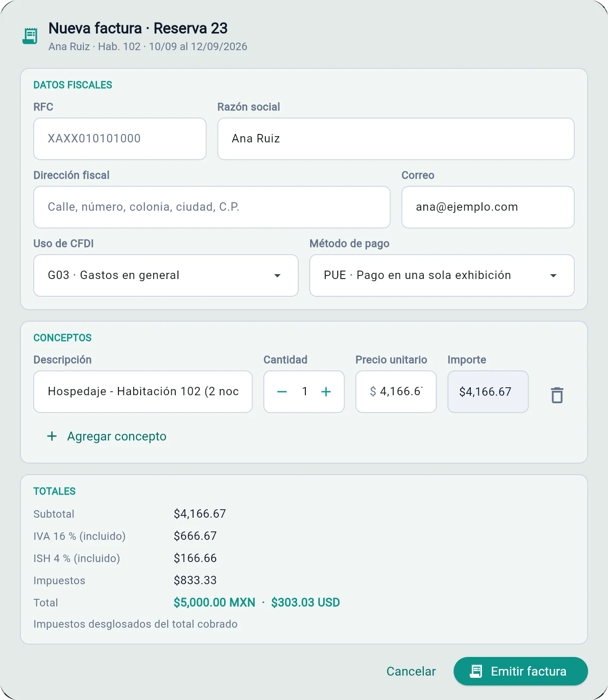
Task: Delete the Hospedaje concept with the trash icon
Action: coord(557,395)
